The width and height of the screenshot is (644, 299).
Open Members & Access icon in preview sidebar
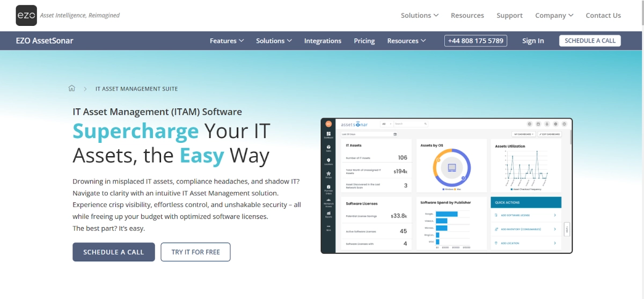coord(328,201)
